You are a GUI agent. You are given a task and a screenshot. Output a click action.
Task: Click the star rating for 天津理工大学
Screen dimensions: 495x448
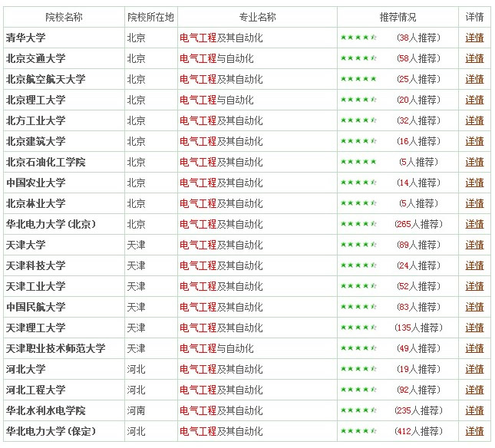pos(358,328)
